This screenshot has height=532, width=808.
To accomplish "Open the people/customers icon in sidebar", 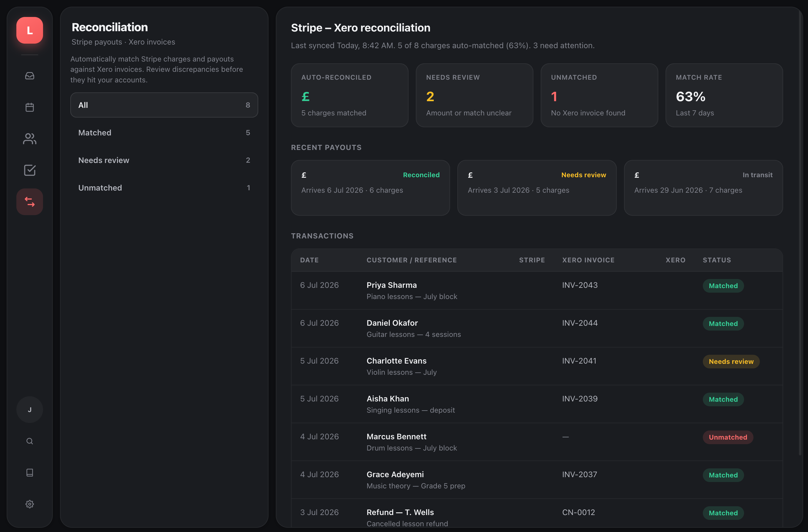I will pyautogui.click(x=29, y=138).
